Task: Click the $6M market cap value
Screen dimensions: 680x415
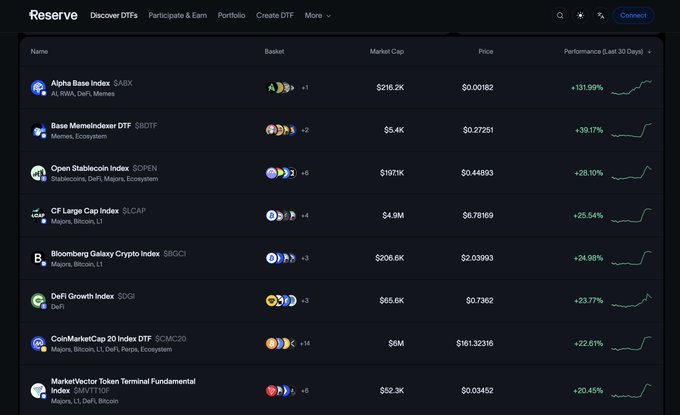Action: [x=396, y=343]
